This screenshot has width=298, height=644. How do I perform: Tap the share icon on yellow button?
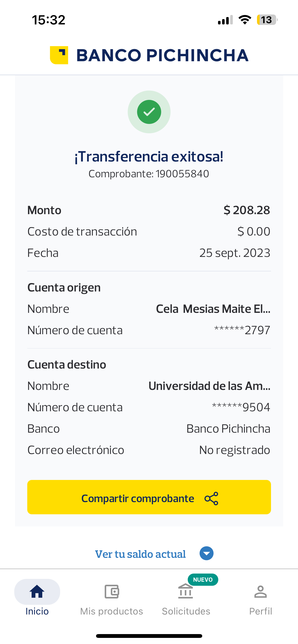coord(211,499)
